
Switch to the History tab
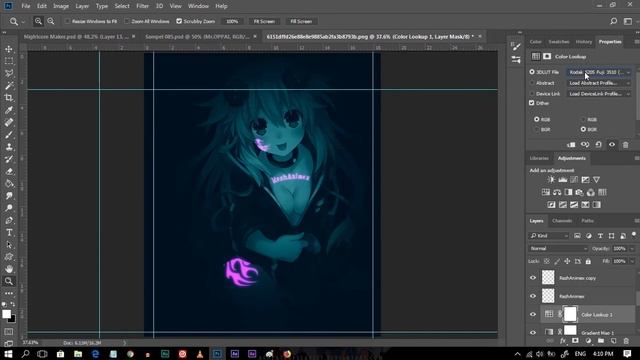tap(584, 42)
